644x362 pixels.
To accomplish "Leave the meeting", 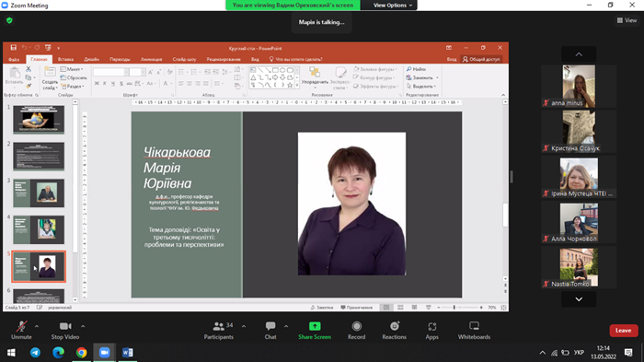I will tap(624, 331).
